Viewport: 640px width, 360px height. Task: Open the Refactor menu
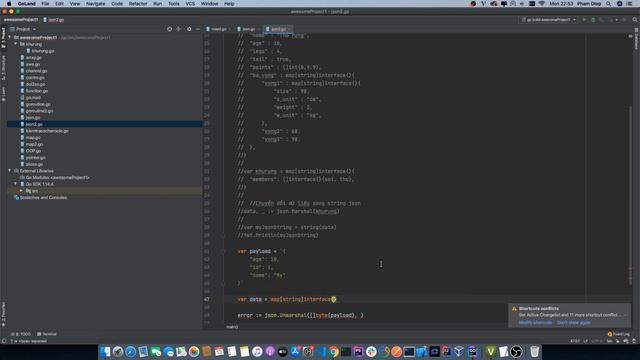click(x=138, y=4)
